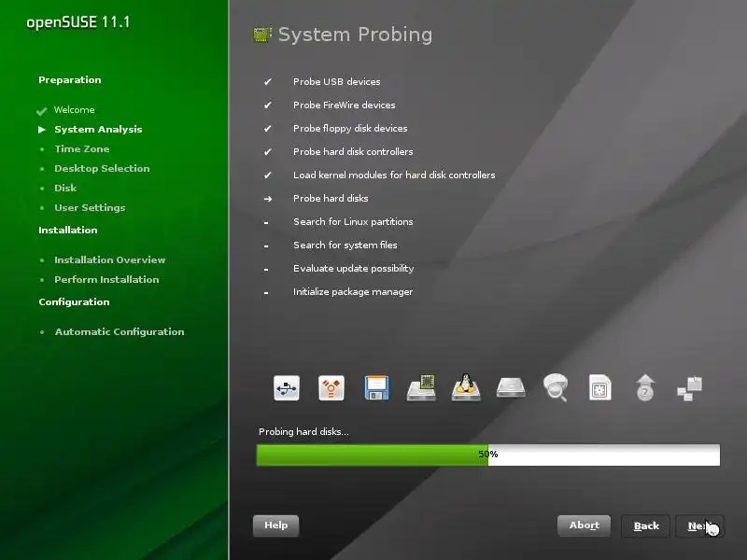Screen dimensions: 747x560
Task: Click the package manager boxes icon
Action: pos(689,388)
